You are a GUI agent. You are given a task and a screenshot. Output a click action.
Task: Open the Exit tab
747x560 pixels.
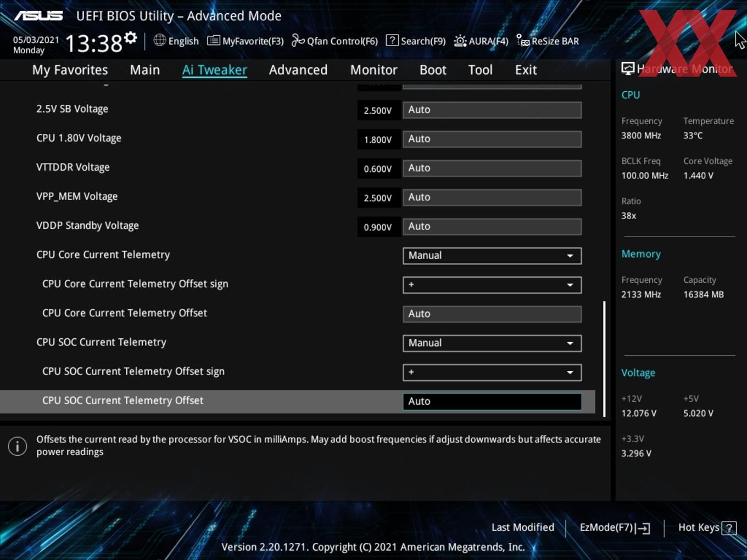[x=526, y=70]
